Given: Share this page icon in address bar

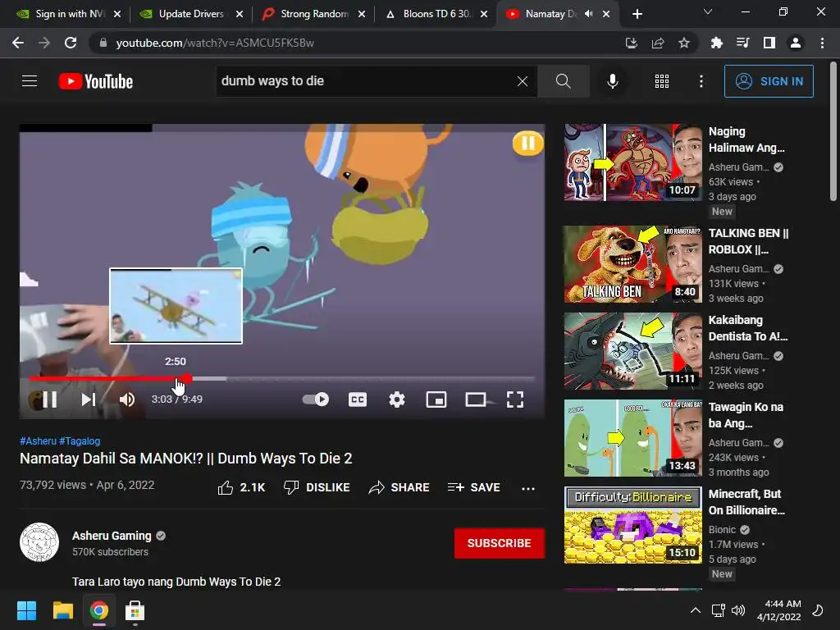Looking at the screenshot, I should pos(658,43).
